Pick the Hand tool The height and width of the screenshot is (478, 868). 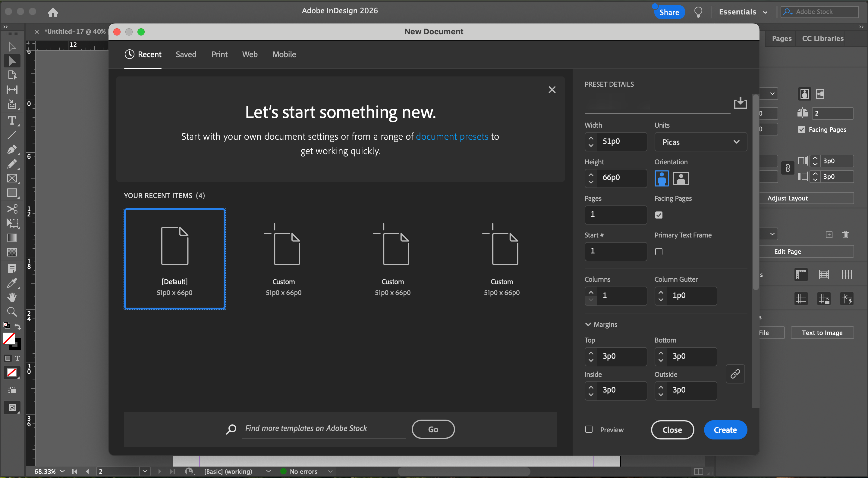point(12,297)
